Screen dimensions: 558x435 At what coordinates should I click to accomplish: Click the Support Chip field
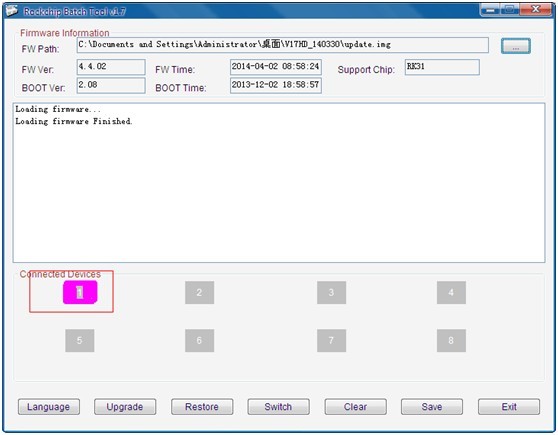coord(442,67)
